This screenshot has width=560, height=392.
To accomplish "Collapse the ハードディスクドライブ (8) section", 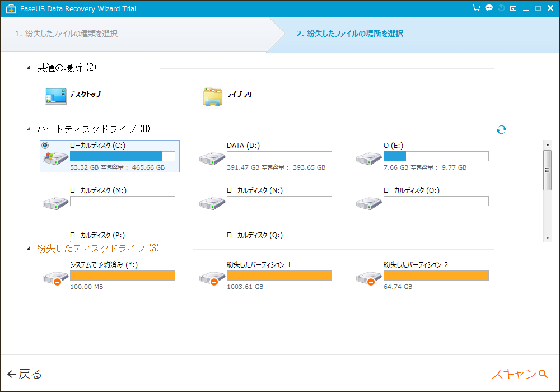I will [x=29, y=129].
